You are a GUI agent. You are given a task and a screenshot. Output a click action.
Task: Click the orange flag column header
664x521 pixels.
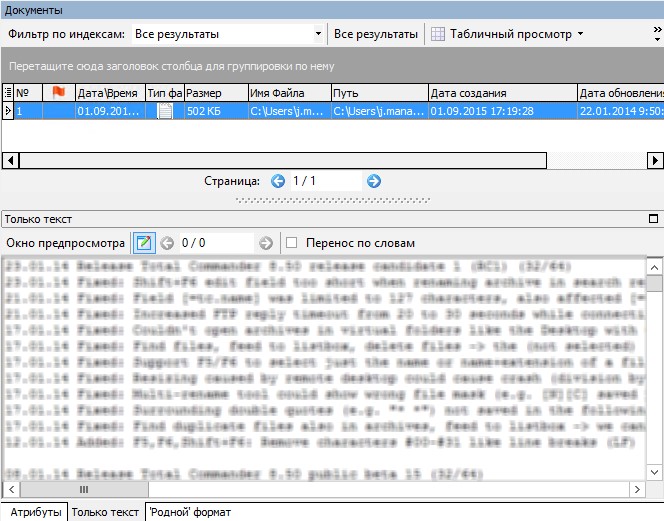[58, 92]
